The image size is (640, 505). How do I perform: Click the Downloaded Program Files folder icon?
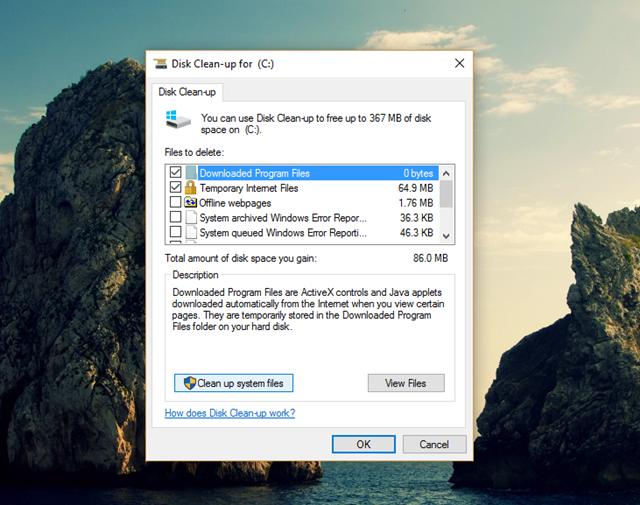click(191, 173)
